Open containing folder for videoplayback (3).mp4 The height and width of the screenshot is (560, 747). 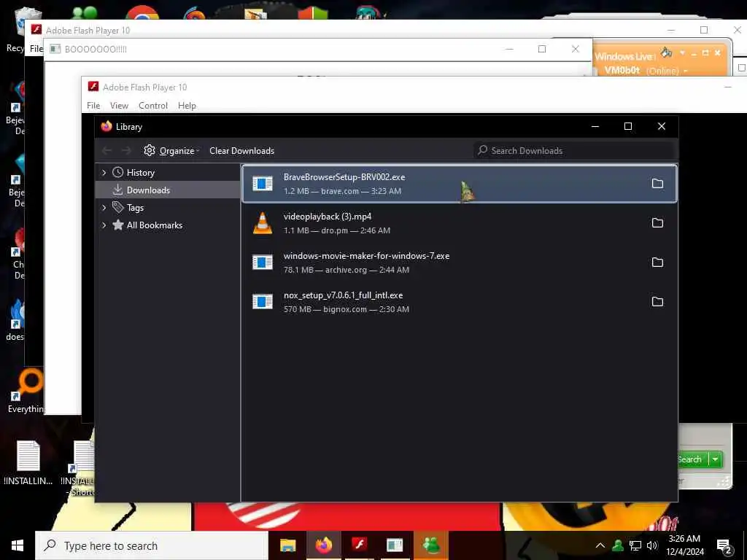coord(657,223)
